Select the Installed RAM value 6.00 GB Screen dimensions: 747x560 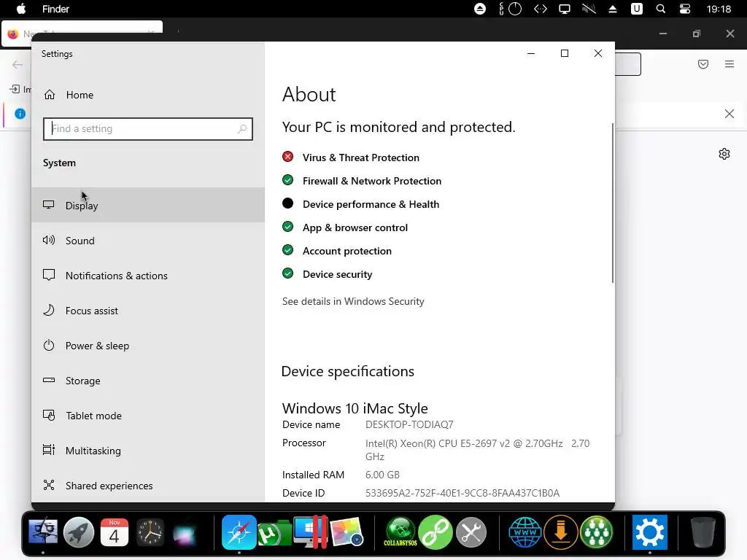382,475
